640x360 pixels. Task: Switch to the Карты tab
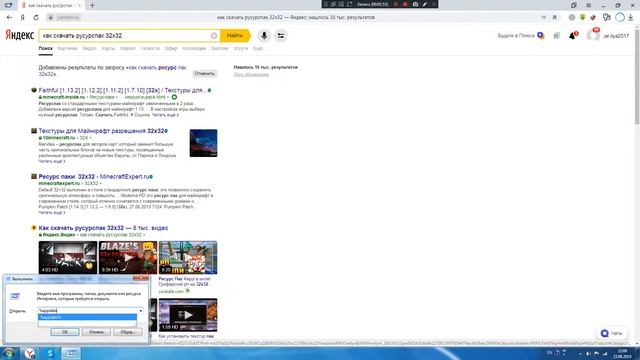tap(108, 48)
